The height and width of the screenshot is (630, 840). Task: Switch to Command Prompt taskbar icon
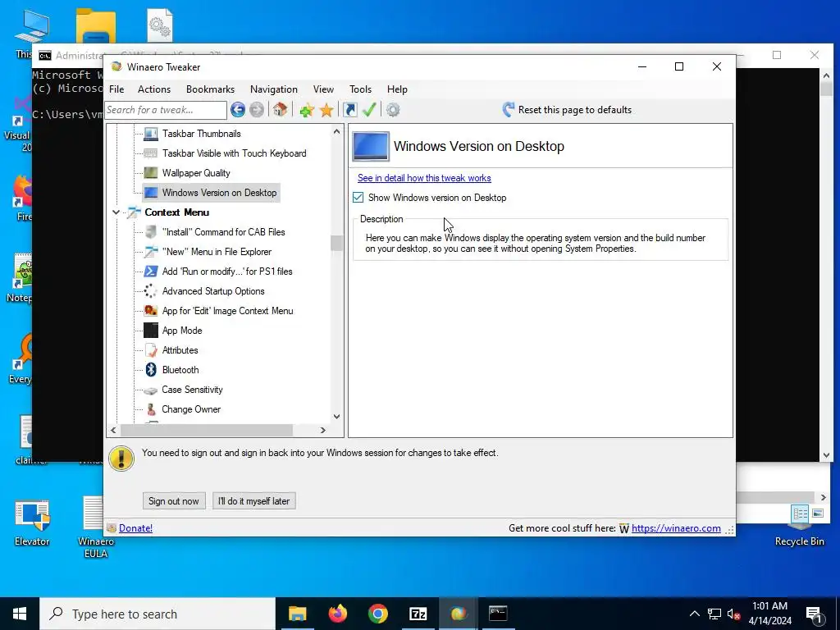point(498,614)
